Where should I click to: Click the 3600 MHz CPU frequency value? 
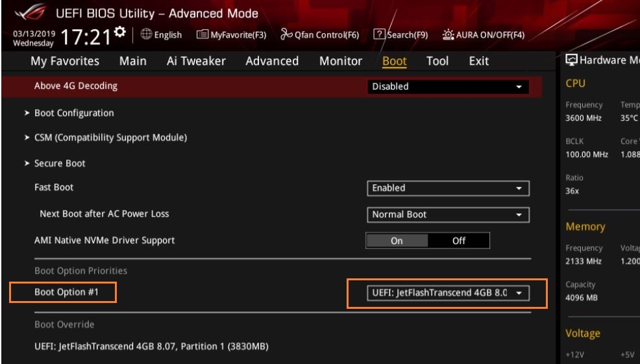584,118
